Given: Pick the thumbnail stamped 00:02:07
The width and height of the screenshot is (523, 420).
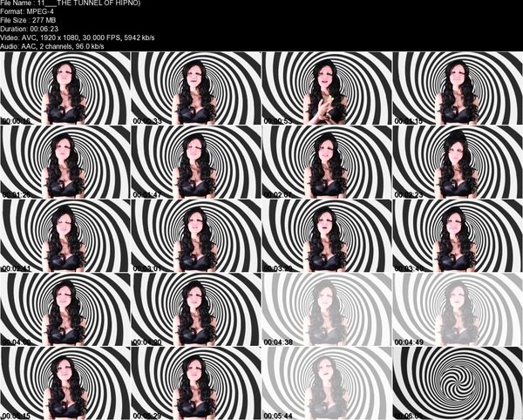Looking at the screenshot, I should pos(327,162).
